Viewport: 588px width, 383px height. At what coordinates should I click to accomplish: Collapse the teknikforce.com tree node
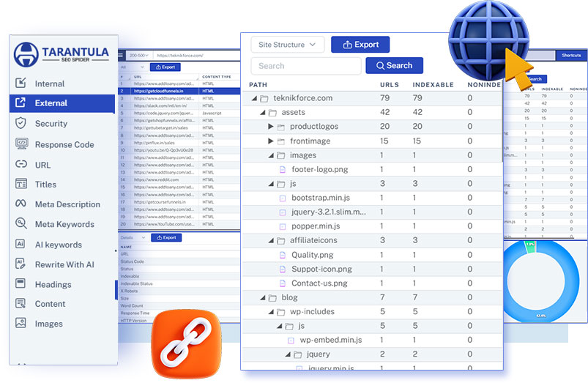tap(254, 98)
